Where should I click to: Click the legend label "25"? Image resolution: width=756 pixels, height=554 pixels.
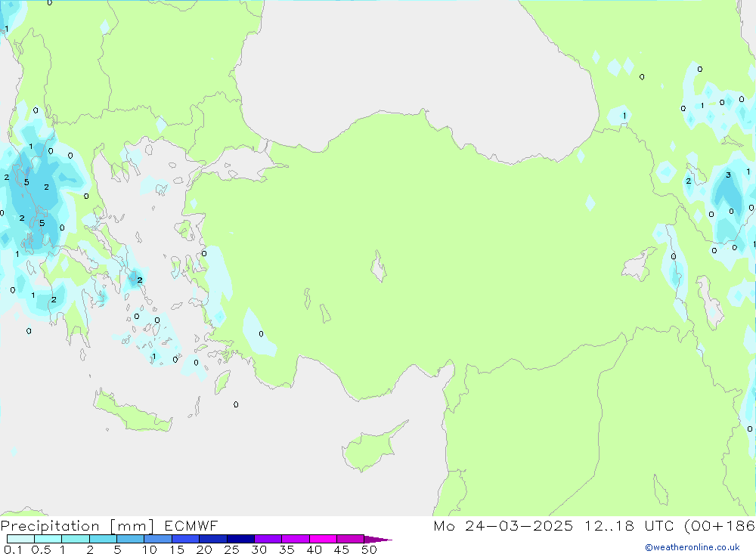[231, 549]
